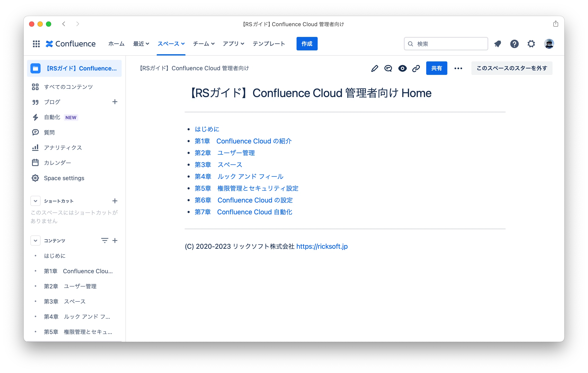
Task: Open すべてのコンテンツ in sidebar
Action: coord(74,87)
